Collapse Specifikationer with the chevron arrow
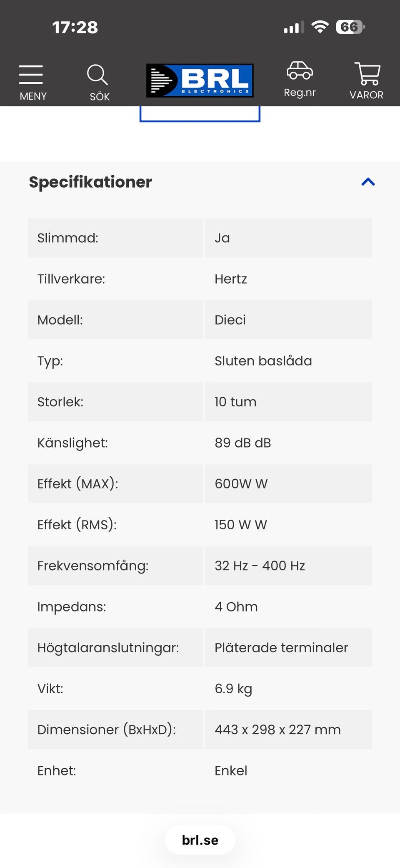This screenshot has height=868, width=400. [368, 182]
